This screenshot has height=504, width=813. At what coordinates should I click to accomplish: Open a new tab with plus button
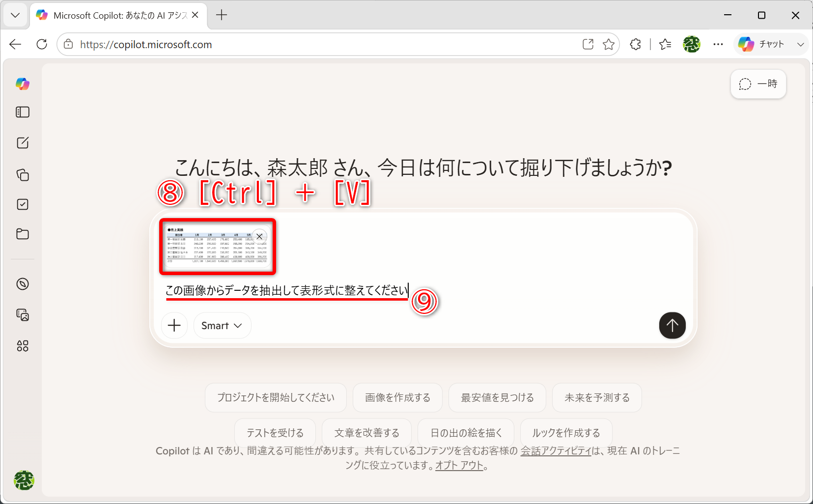[x=222, y=15]
